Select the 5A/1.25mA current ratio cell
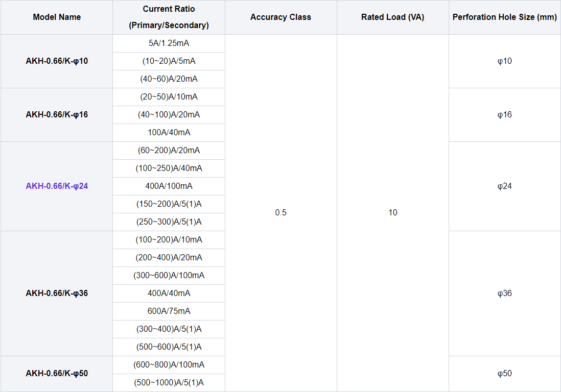 [169, 43]
